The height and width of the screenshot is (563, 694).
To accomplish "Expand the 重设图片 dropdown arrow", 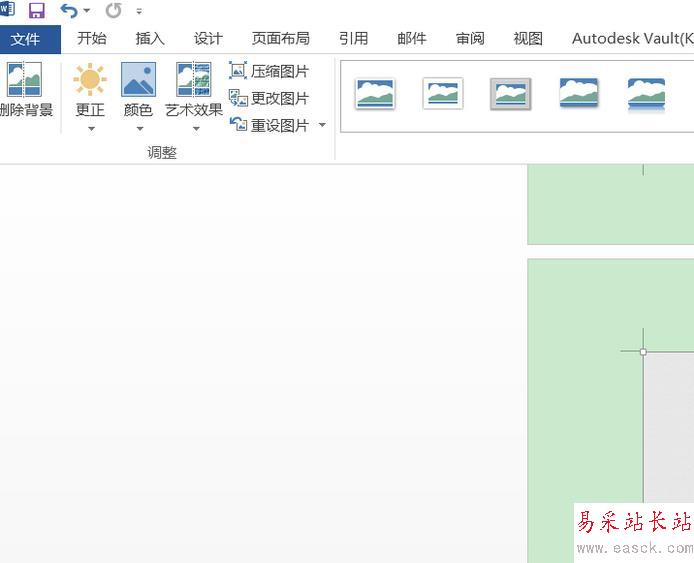I will point(322,125).
